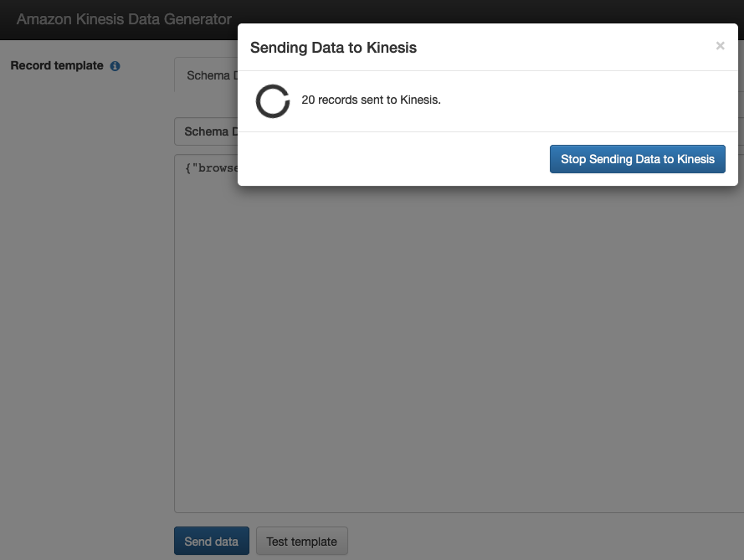Viewport: 744px width, 560px height.
Task: Click the Test template button
Action: pyautogui.click(x=302, y=541)
